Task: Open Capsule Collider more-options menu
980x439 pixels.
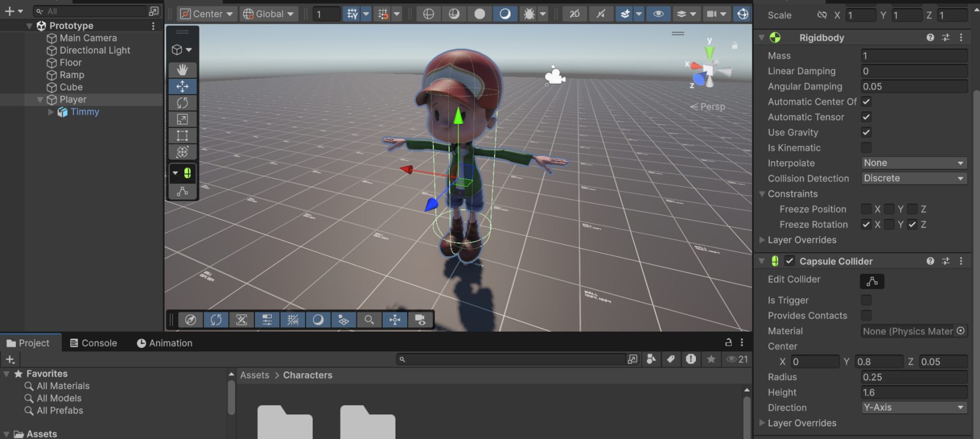Action: 961,262
